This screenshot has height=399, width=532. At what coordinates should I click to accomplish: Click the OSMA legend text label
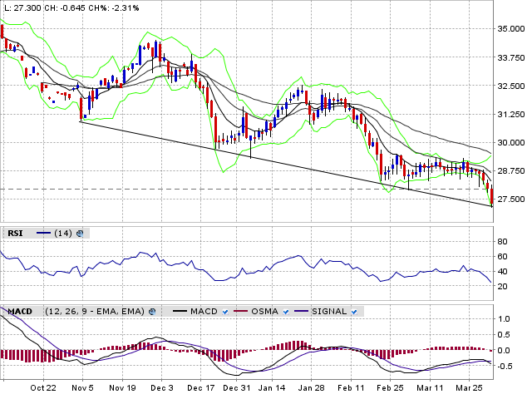point(266,311)
